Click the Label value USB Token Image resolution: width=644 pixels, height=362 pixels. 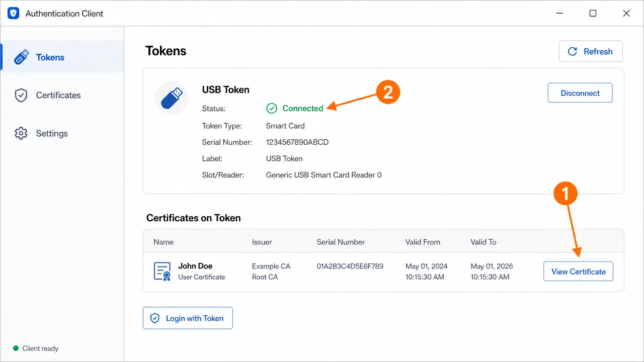[x=284, y=158]
